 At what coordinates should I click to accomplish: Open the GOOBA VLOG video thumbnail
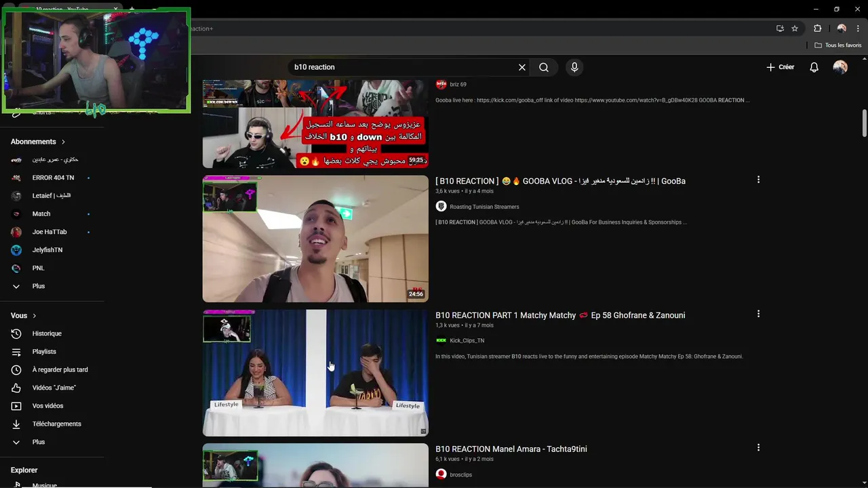coord(315,239)
